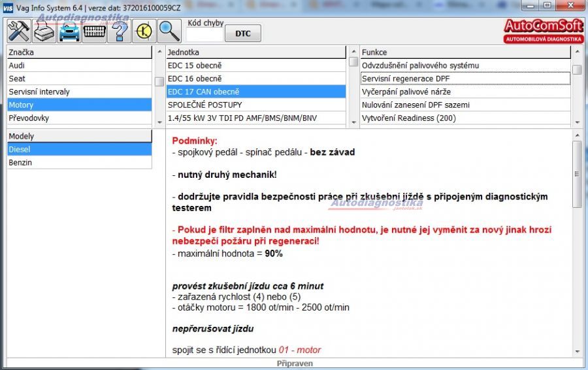This screenshot has height=370, width=588.
Task: Click the printer icon in toolbar
Action: pos(44,31)
